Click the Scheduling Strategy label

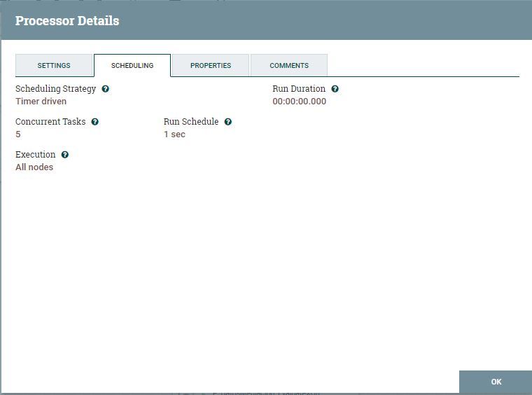tap(55, 89)
